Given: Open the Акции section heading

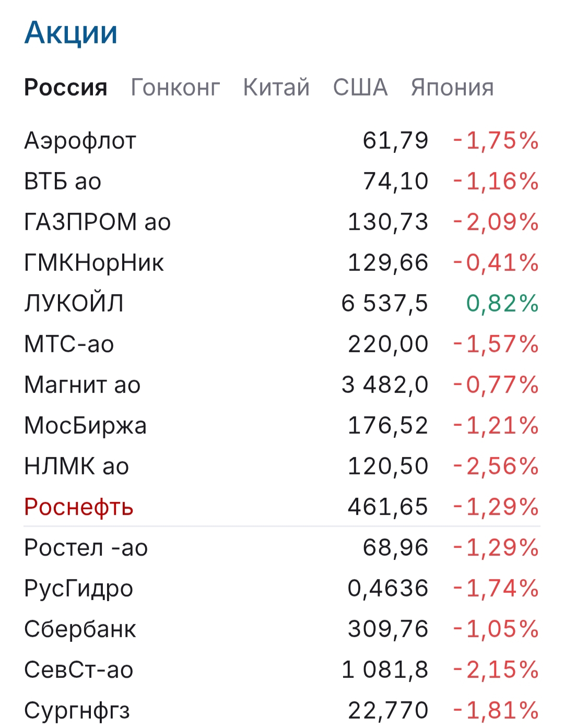Looking at the screenshot, I should 71,33.
